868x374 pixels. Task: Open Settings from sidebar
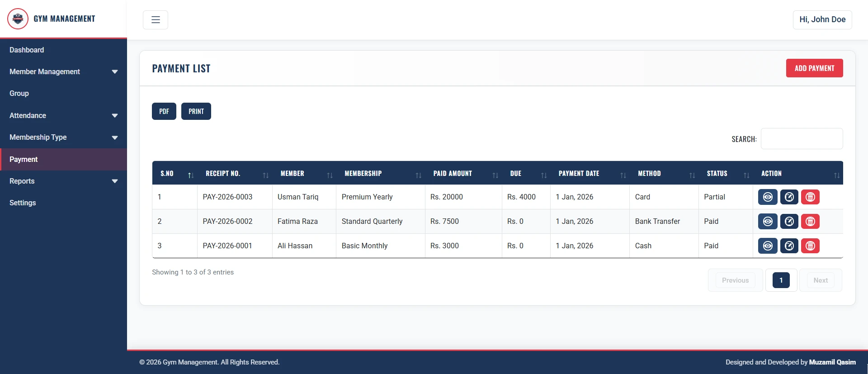point(63,203)
